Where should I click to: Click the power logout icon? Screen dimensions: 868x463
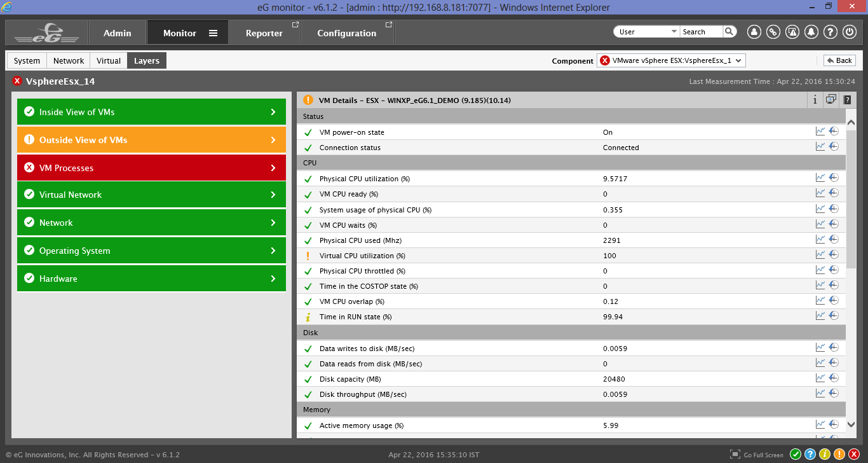pos(850,32)
